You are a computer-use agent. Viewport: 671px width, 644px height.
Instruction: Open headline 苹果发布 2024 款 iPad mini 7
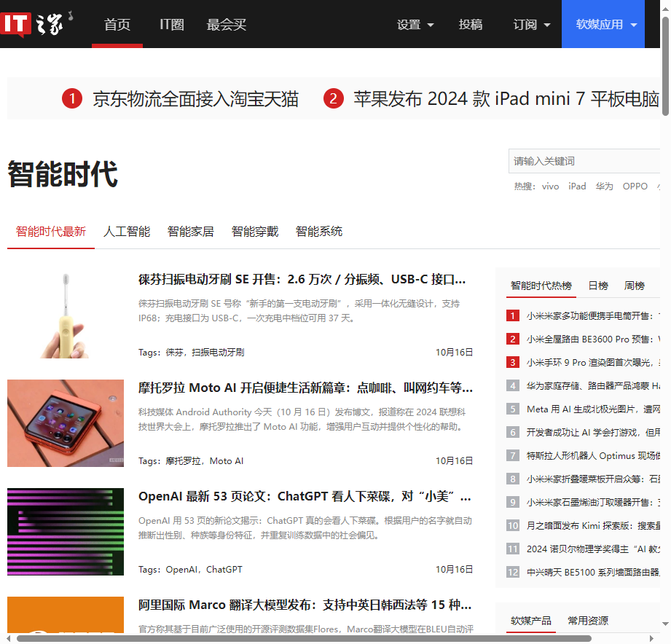[x=506, y=99]
